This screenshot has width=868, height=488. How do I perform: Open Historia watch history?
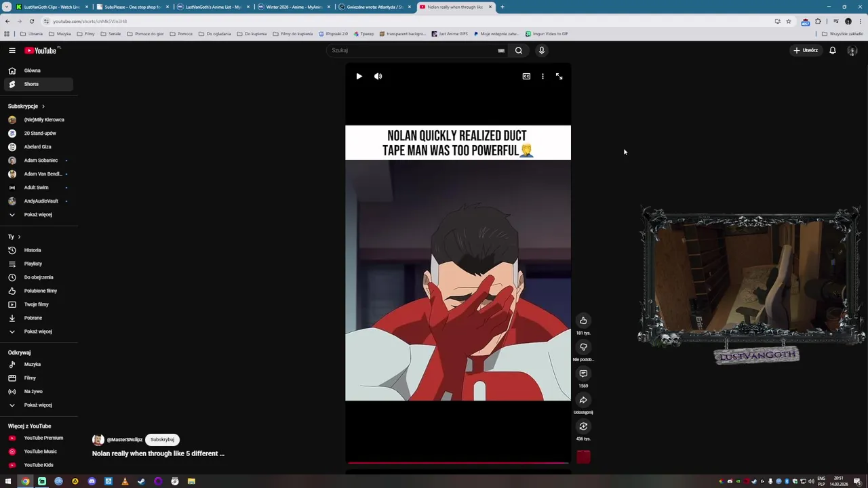click(x=38, y=250)
